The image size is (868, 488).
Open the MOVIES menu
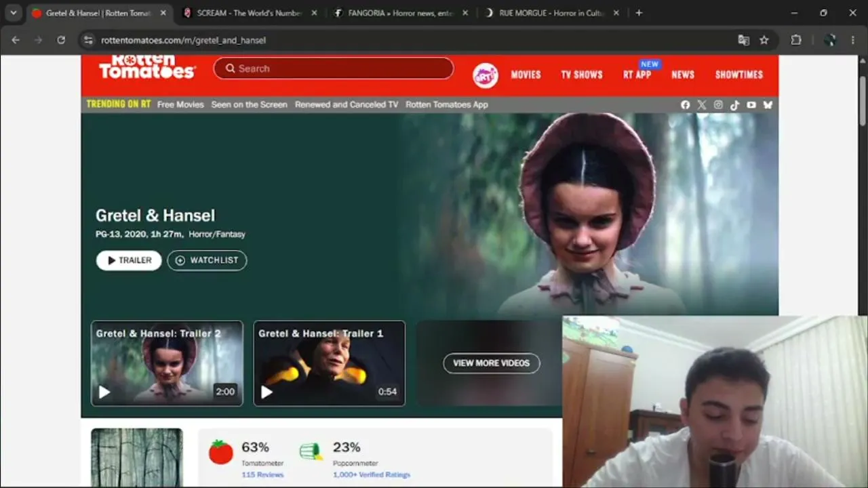[526, 75]
